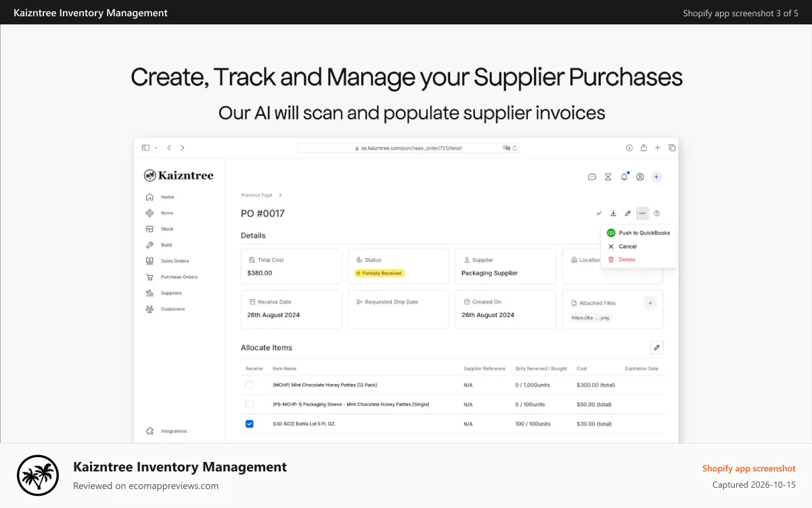This screenshot has height=508, width=812.
Task: Open the chat messages icon in header
Action: pos(592,177)
